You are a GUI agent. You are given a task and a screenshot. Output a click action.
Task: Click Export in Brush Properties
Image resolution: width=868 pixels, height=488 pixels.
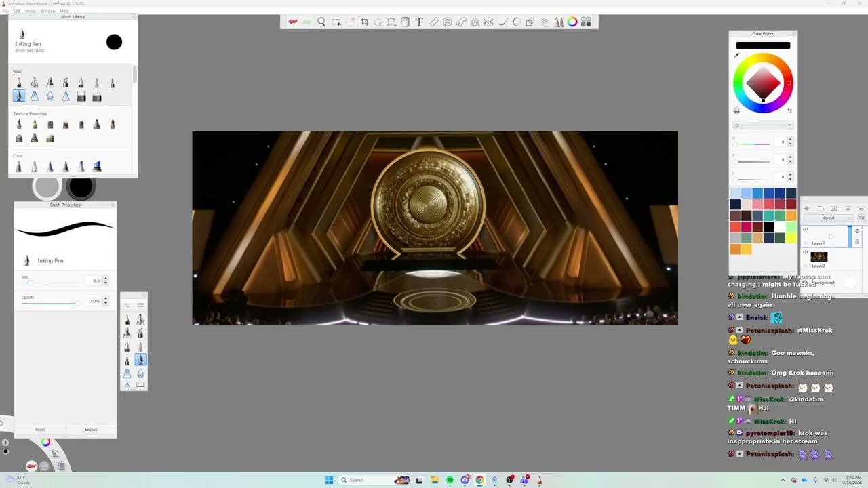coord(91,430)
